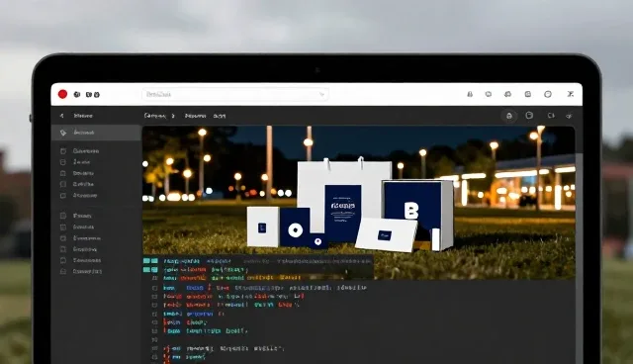Click the circled lock icon in dark toolbar

(509, 116)
